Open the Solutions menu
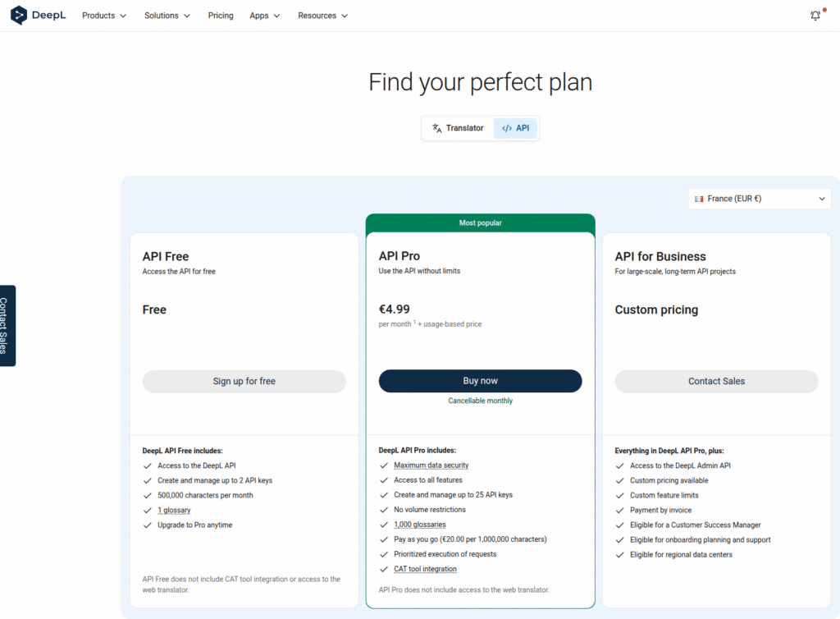Image resolution: width=840 pixels, height=619 pixels. tap(167, 15)
